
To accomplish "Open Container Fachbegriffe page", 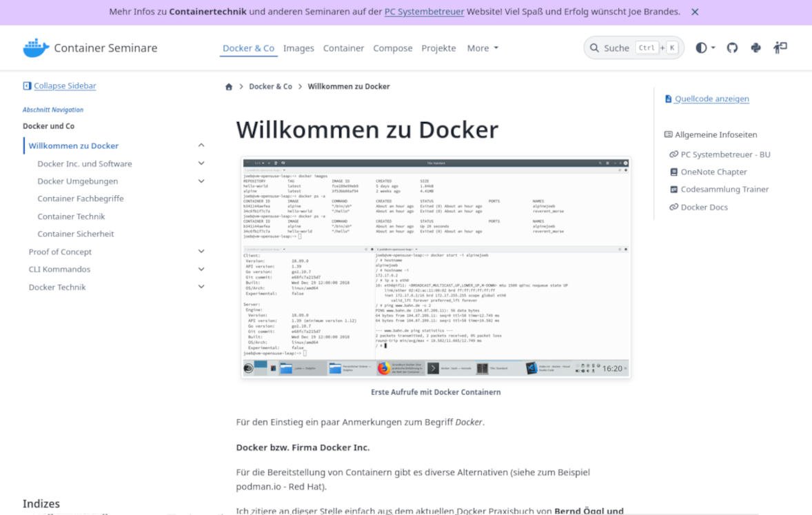I will tap(80, 199).
